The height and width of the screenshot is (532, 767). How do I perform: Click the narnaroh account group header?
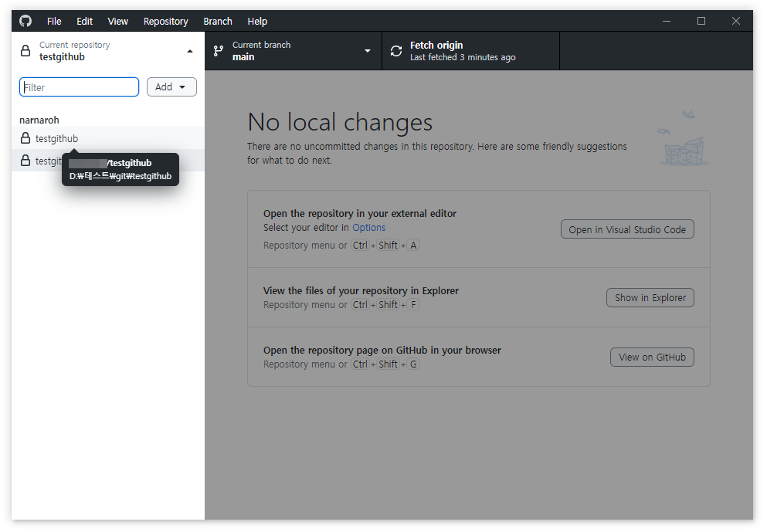[39, 120]
